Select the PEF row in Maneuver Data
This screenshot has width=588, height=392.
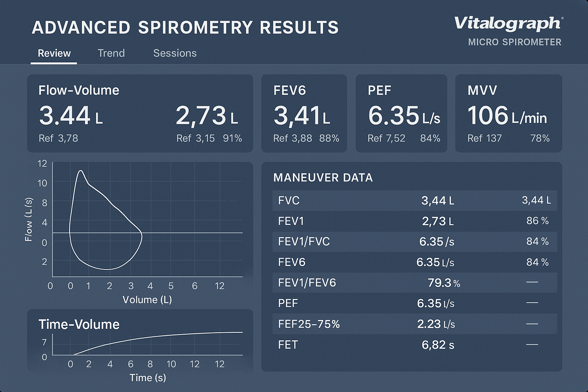415,303
